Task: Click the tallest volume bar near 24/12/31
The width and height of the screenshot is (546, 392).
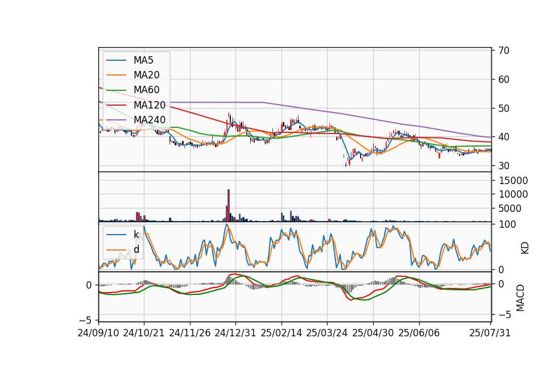Action: 229,205
